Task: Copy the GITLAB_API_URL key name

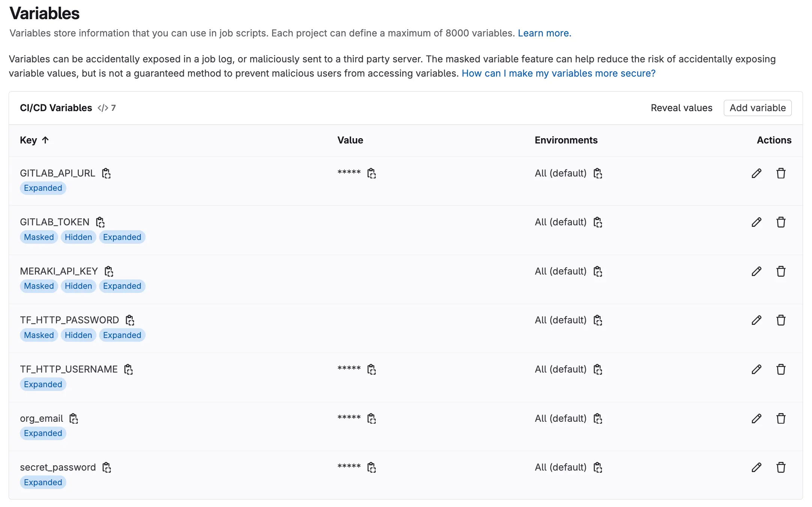Action: [106, 174]
